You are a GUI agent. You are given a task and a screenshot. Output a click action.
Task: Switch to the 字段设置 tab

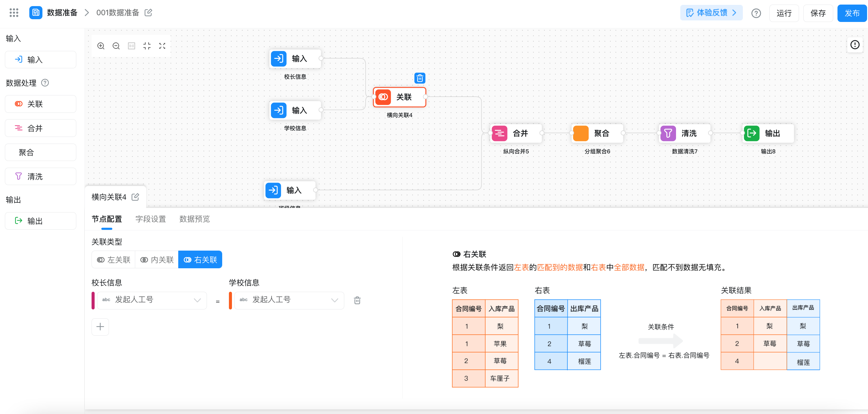(x=151, y=219)
